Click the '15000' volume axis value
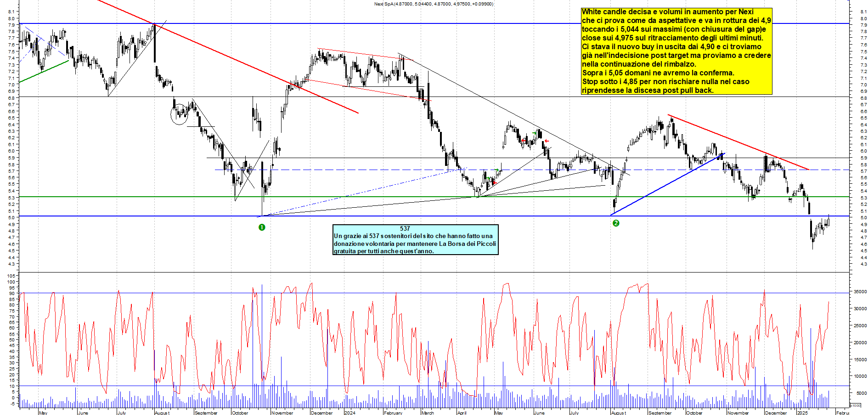 [x=860, y=359]
